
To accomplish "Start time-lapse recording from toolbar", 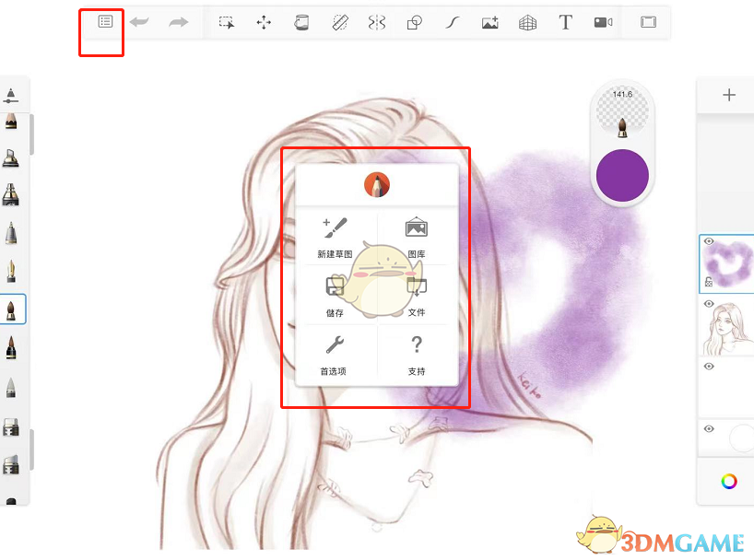I will 604,22.
